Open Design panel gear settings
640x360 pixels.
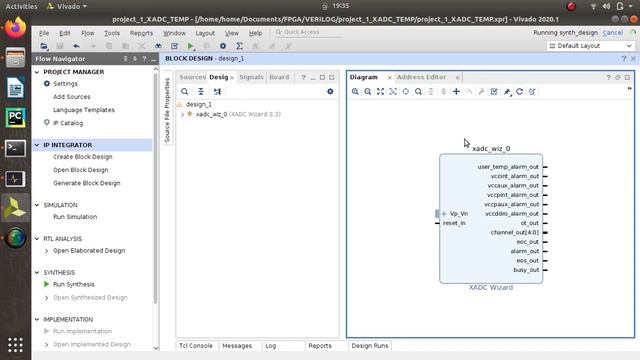pos(330,91)
